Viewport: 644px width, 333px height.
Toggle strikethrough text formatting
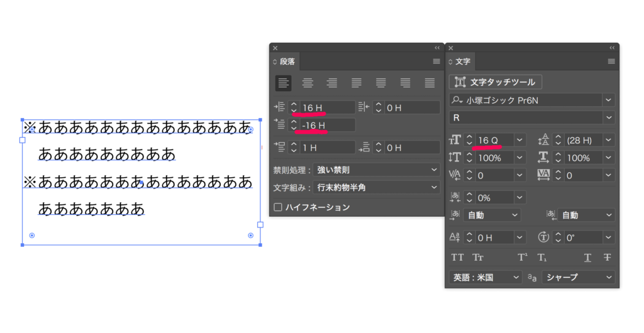pos(607,258)
